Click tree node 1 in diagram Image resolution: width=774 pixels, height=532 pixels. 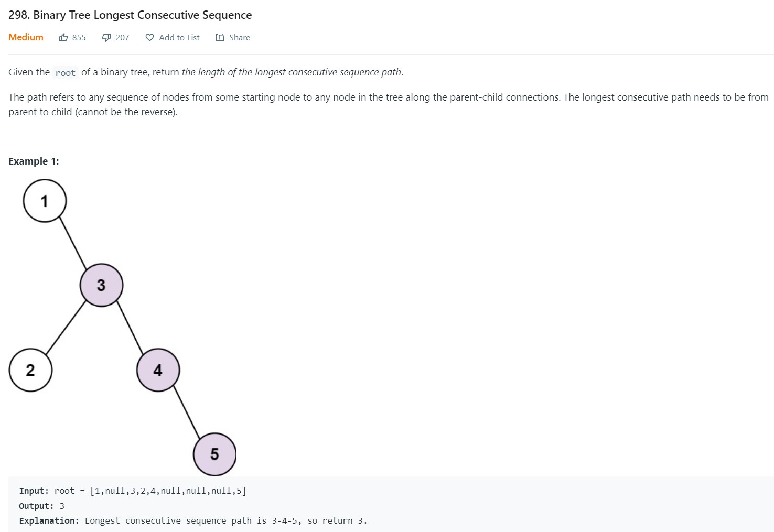click(45, 201)
